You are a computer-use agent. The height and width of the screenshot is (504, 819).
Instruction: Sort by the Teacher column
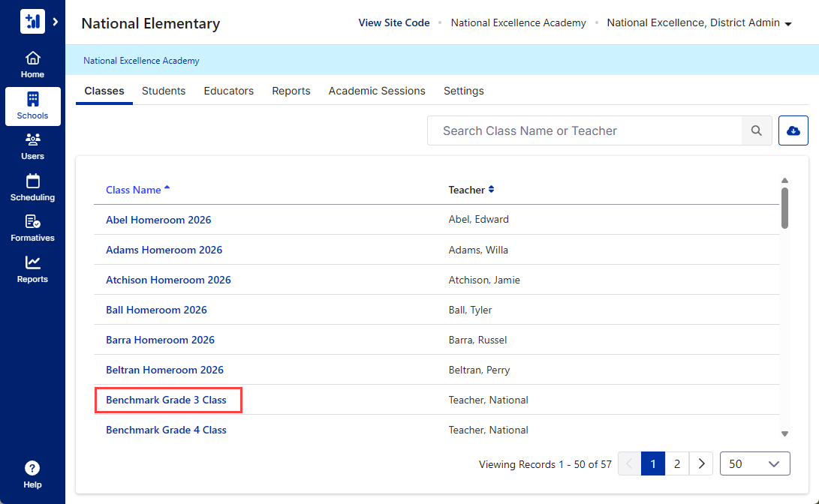pyautogui.click(x=471, y=190)
